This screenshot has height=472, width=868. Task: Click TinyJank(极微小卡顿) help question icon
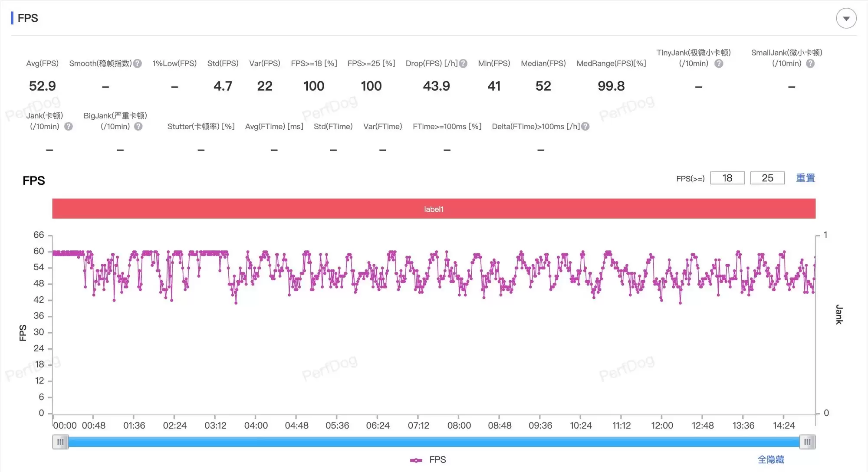coord(719,63)
